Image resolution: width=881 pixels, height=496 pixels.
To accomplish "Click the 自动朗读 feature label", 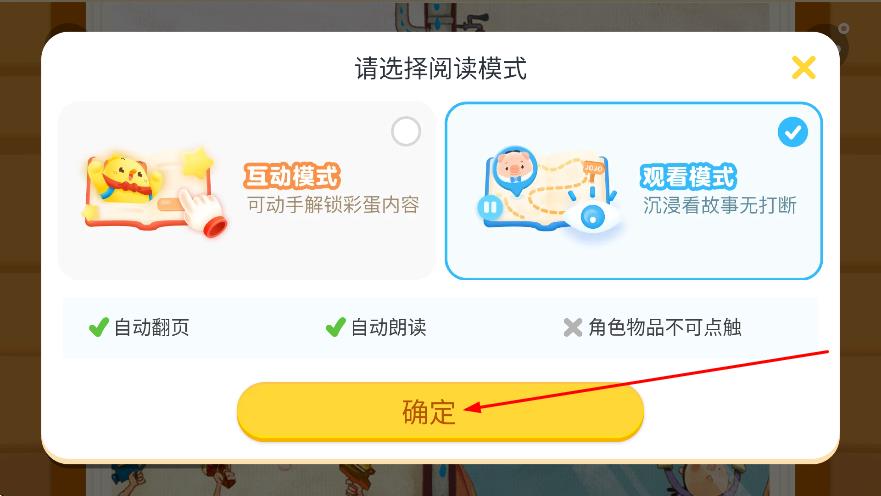I will [388, 327].
